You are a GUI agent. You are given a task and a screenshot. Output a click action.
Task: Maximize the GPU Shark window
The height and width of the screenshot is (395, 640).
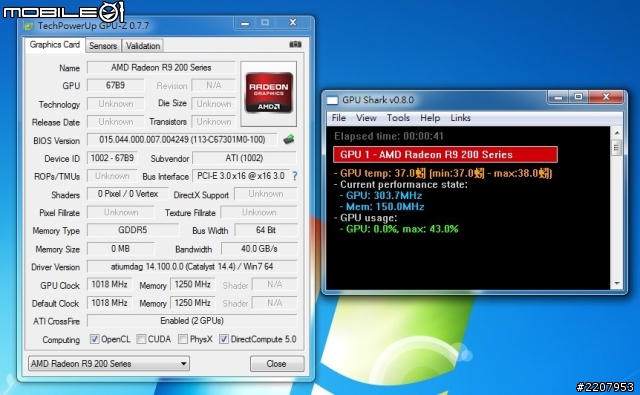pyautogui.click(x=578, y=97)
